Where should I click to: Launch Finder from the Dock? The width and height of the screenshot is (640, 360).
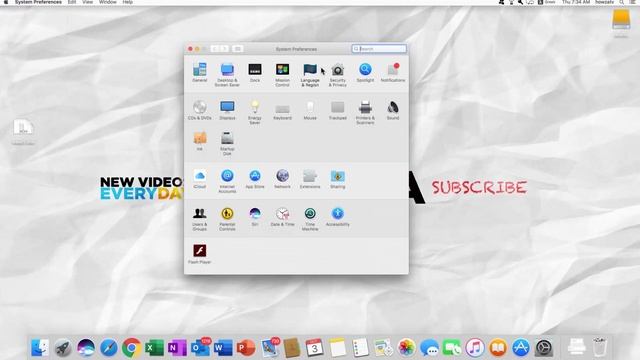tap(40, 348)
